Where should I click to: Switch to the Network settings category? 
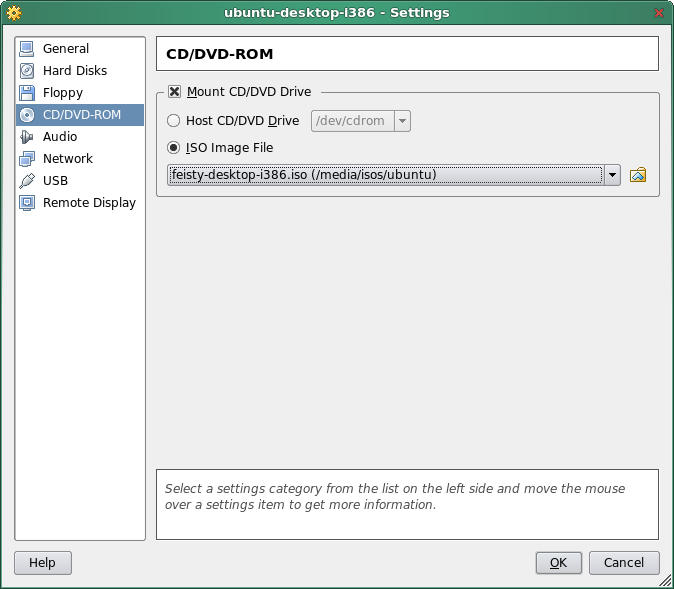point(68,159)
